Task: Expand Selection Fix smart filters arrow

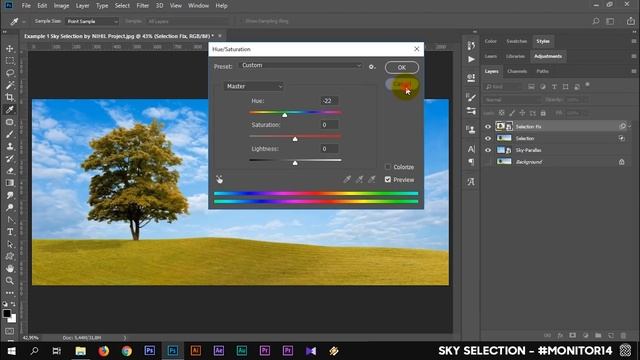Action: [x=630, y=127]
